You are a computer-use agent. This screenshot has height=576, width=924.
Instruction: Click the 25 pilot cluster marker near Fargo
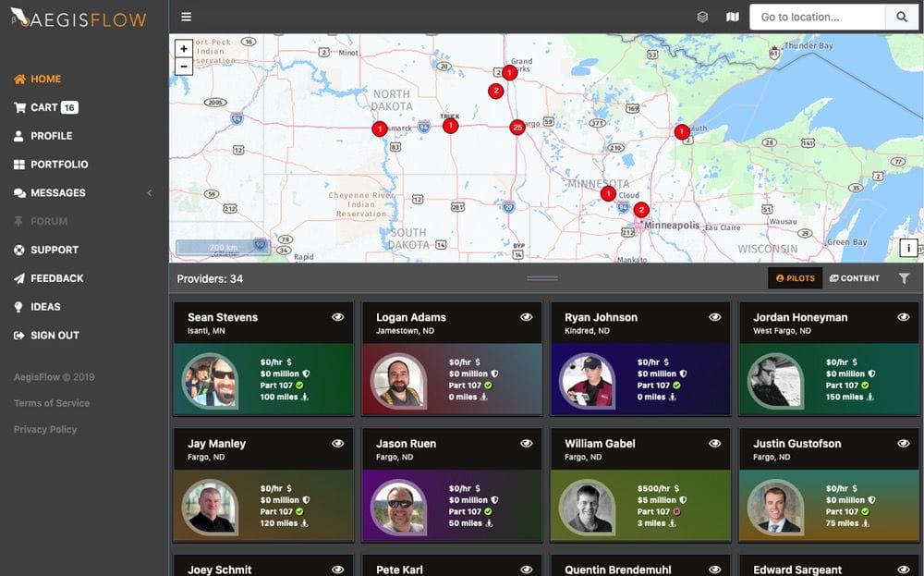[x=517, y=128]
